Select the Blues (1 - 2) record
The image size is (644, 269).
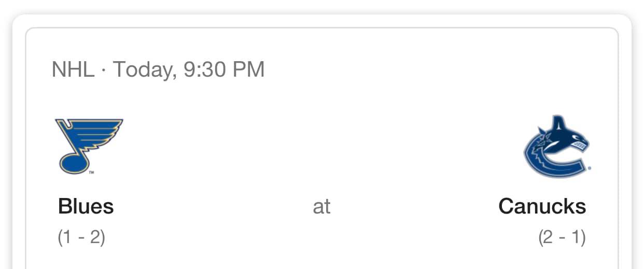pyautogui.click(x=81, y=237)
